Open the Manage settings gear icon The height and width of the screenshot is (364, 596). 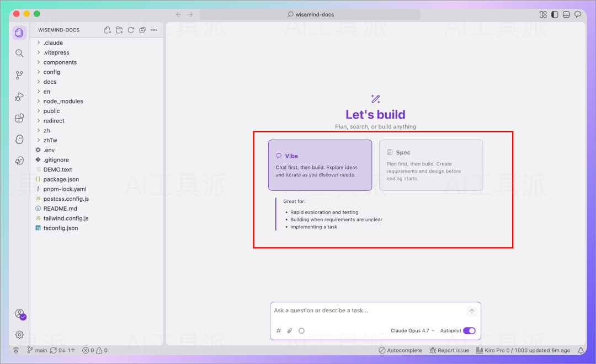[19, 334]
